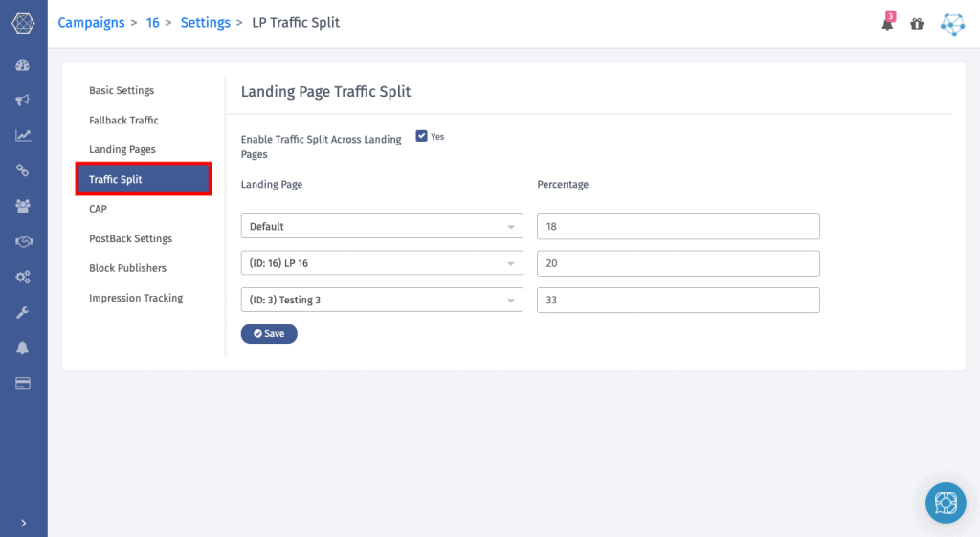The height and width of the screenshot is (537, 980).
Task: Click the percentage field containing 18
Action: pos(678,227)
